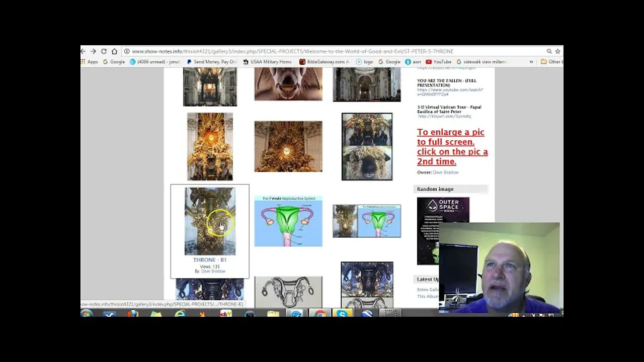Click the Windows Start button

click(87, 314)
